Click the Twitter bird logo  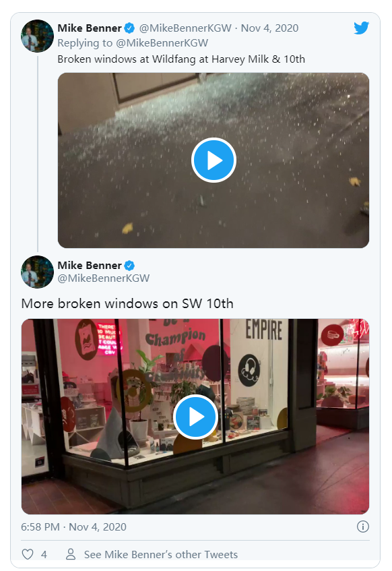click(x=361, y=28)
